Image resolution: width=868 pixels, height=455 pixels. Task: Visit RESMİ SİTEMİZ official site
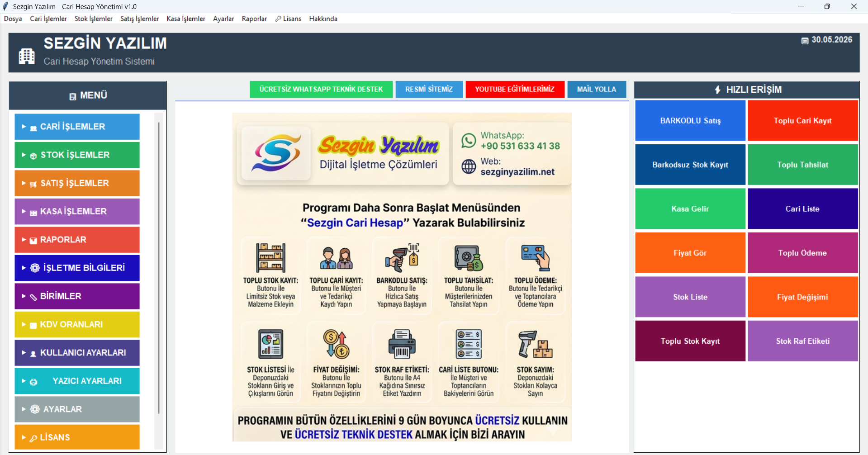tap(429, 89)
